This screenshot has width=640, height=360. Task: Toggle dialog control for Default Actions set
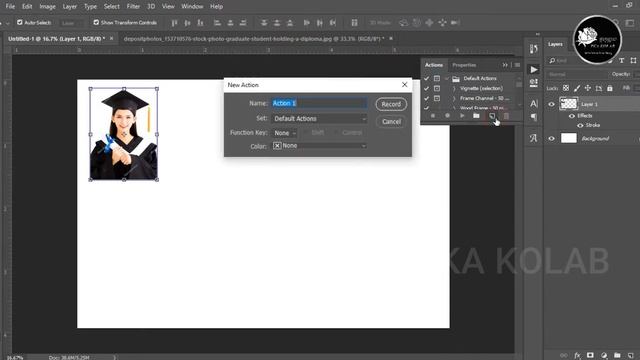pyautogui.click(x=437, y=78)
